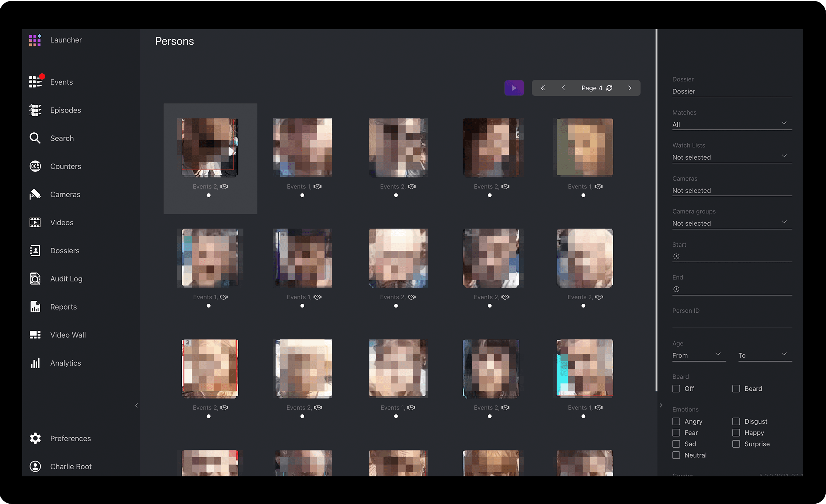Screen dimensions: 826x504
Task: Open thumbnail with cyan background in third row
Action: point(584,368)
